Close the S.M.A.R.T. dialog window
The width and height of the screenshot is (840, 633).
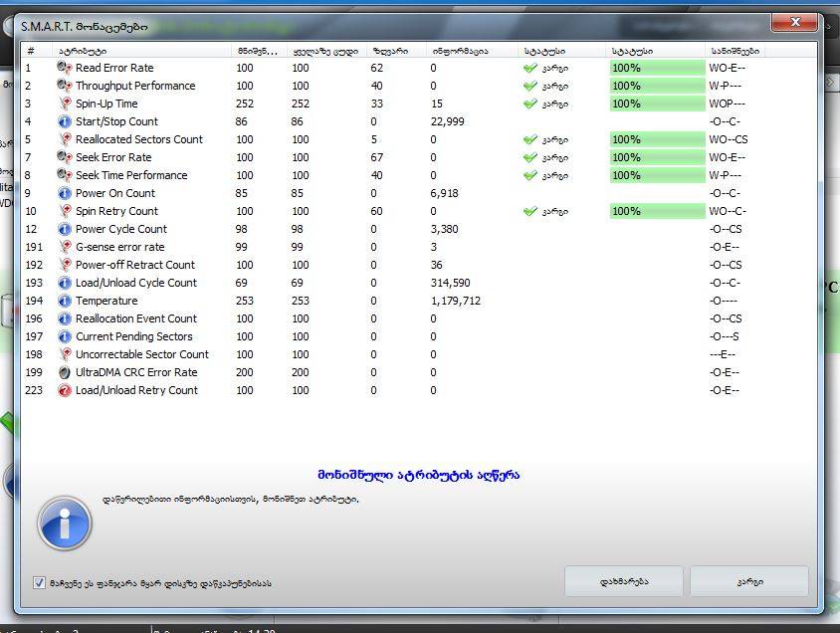(795, 22)
